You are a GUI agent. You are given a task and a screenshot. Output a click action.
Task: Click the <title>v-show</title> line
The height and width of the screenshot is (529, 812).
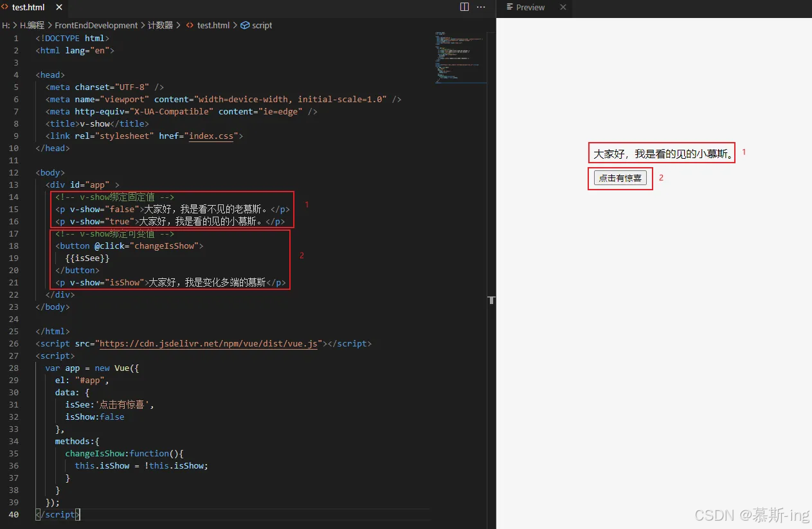click(x=97, y=124)
